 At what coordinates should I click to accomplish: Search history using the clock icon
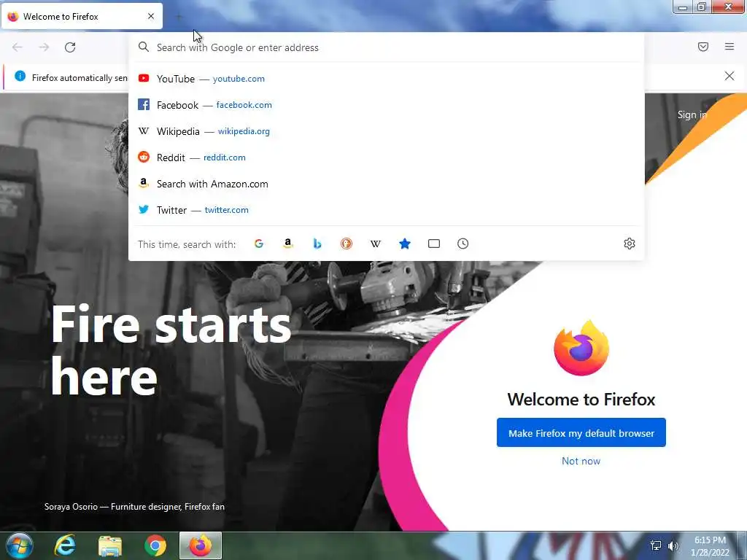coord(462,244)
